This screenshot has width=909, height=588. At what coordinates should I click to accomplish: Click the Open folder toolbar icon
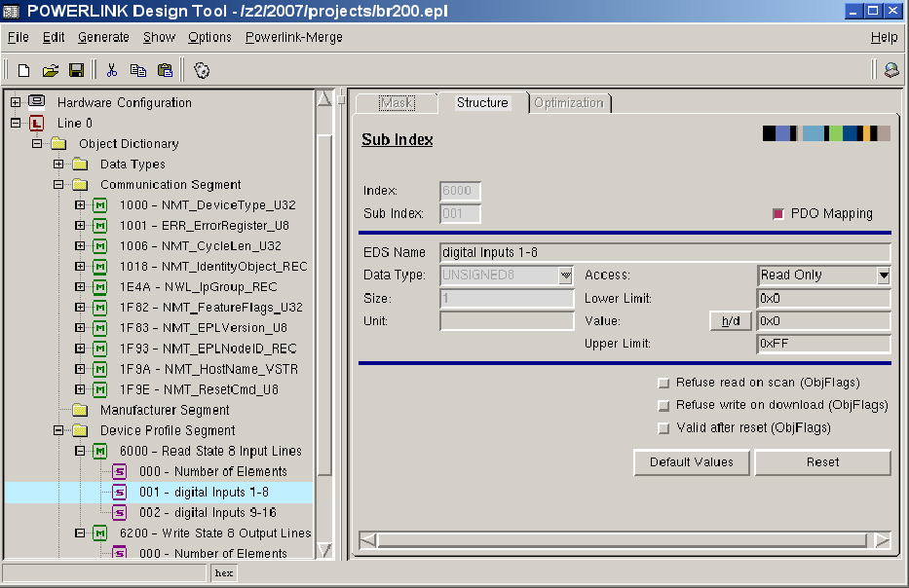pyautogui.click(x=51, y=71)
